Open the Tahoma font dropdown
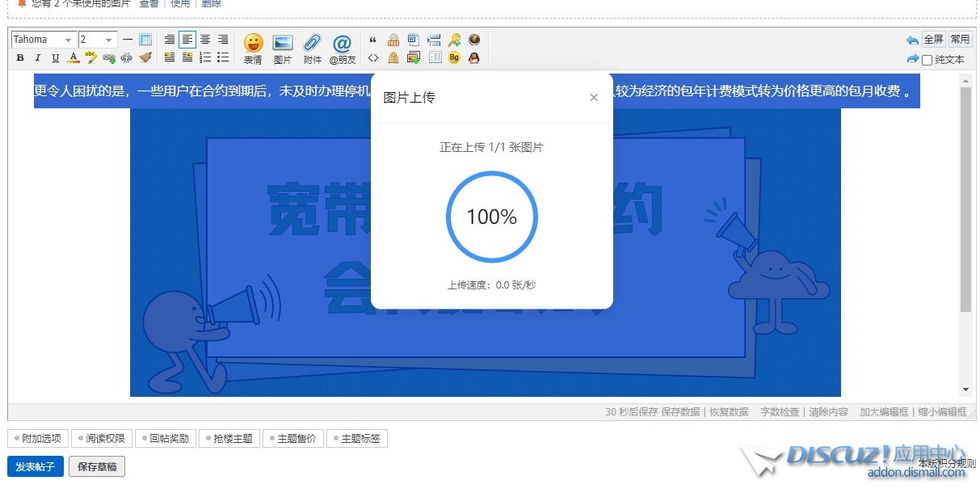The width and height of the screenshot is (980, 493). (44, 40)
